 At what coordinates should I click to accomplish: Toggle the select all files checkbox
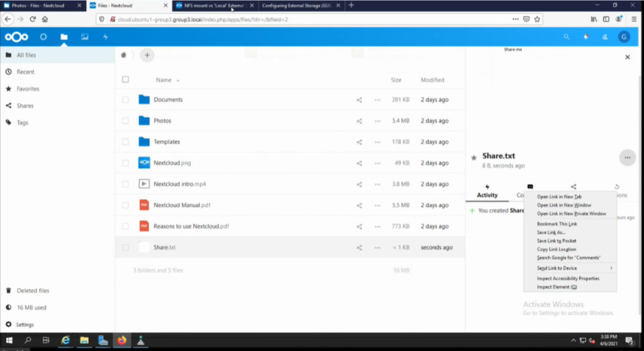[125, 79]
